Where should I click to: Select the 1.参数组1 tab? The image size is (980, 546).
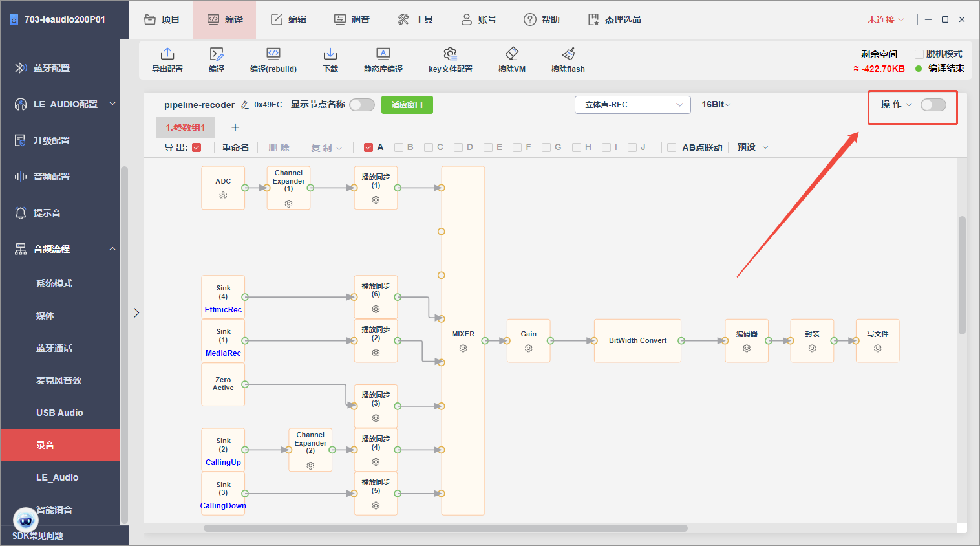(x=186, y=127)
